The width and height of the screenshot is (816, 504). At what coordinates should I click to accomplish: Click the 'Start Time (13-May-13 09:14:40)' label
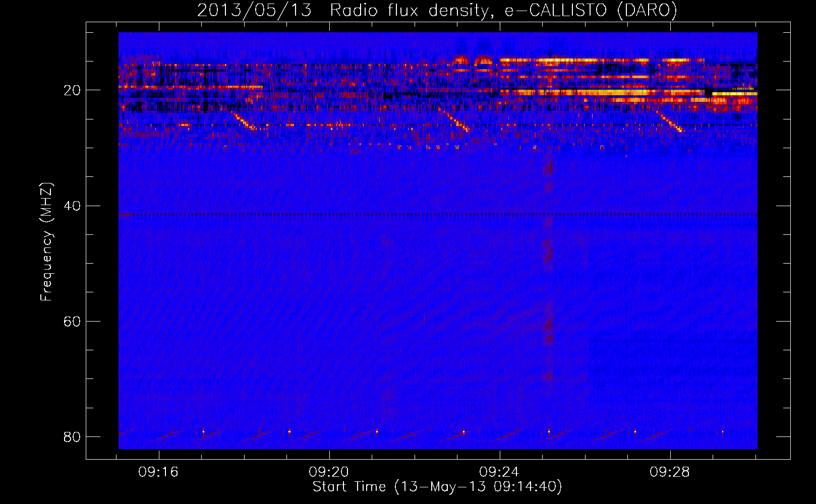click(x=437, y=487)
